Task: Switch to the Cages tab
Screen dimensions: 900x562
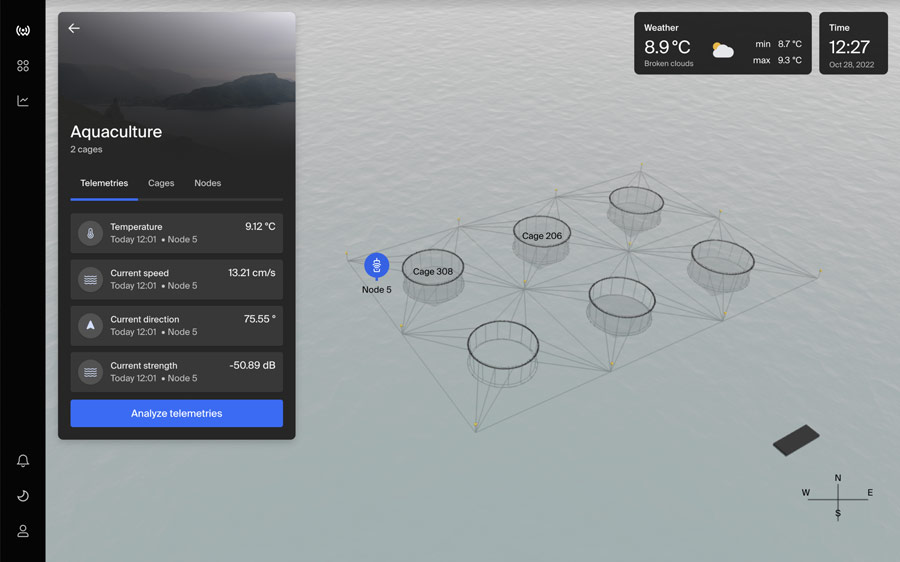Action: [x=161, y=183]
